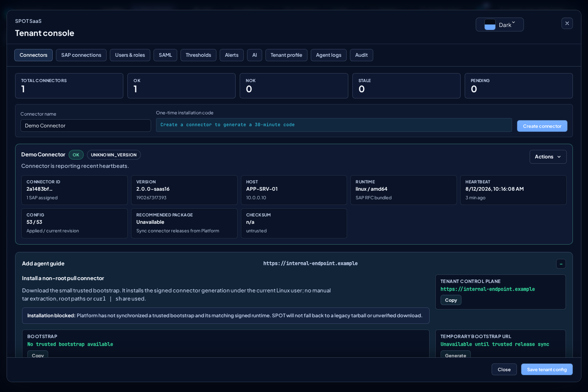Click the config revision 53 / 53
The height and width of the screenshot is (392, 588).
[x=34, y=222]
